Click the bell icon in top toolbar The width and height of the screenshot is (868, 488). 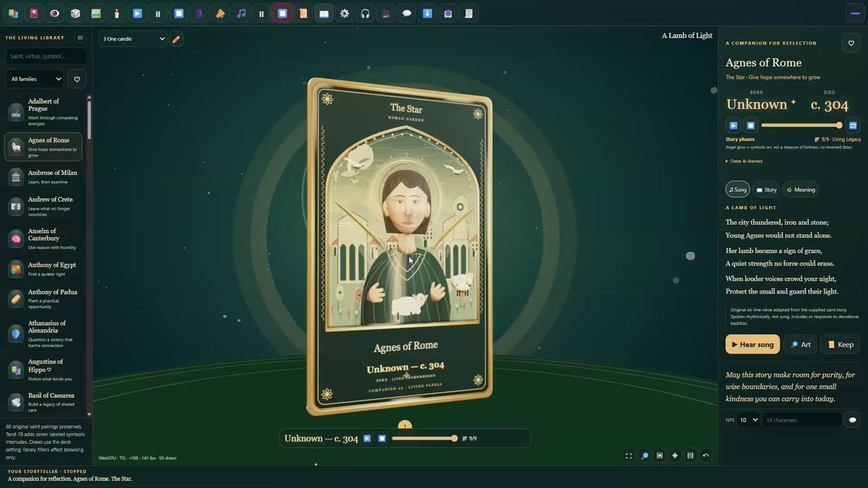[x=220, y=13]
